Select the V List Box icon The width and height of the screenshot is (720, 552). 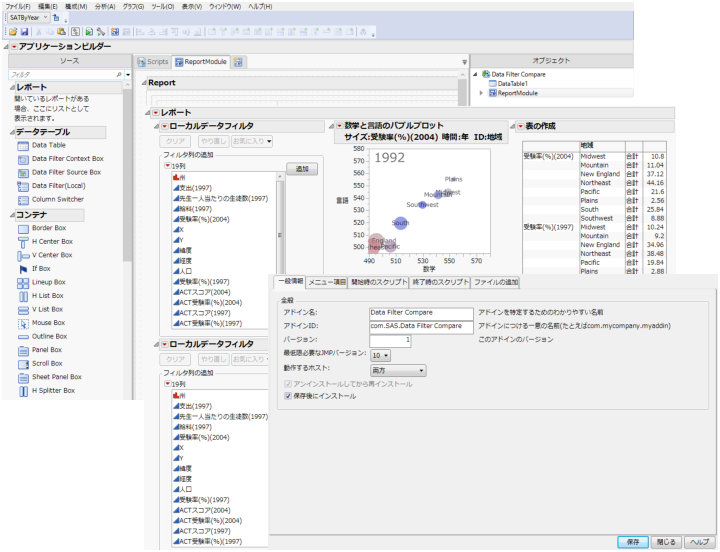[x=23, y=310]
